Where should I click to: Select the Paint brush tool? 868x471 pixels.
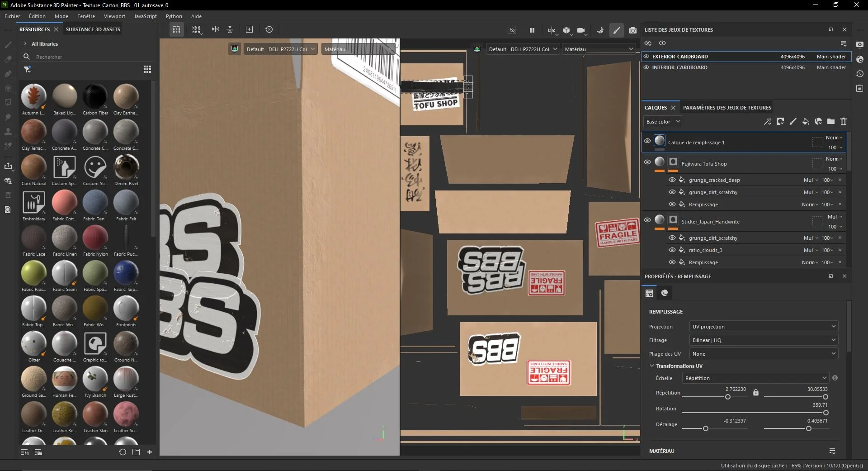tap(8, 44)
